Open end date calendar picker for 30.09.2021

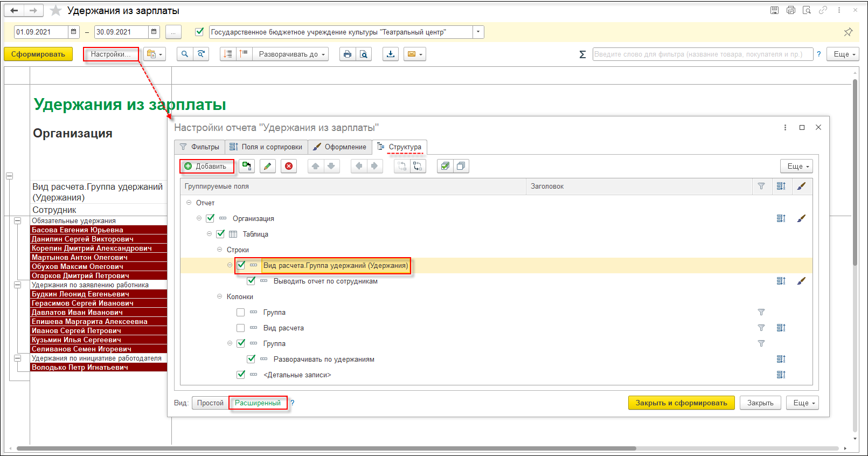(154, 32)
